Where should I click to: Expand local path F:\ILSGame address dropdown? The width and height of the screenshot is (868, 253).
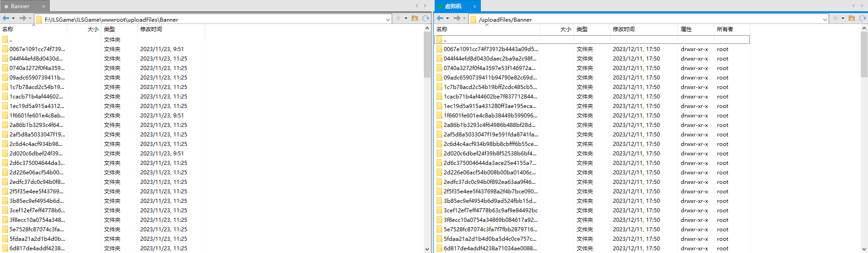[388, 19]
